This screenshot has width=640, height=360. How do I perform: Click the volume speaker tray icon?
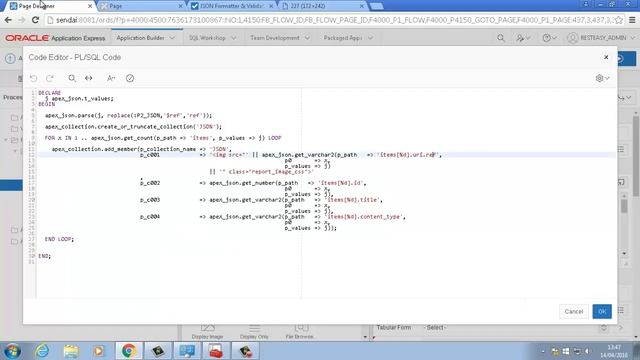[x=587, y=351]
